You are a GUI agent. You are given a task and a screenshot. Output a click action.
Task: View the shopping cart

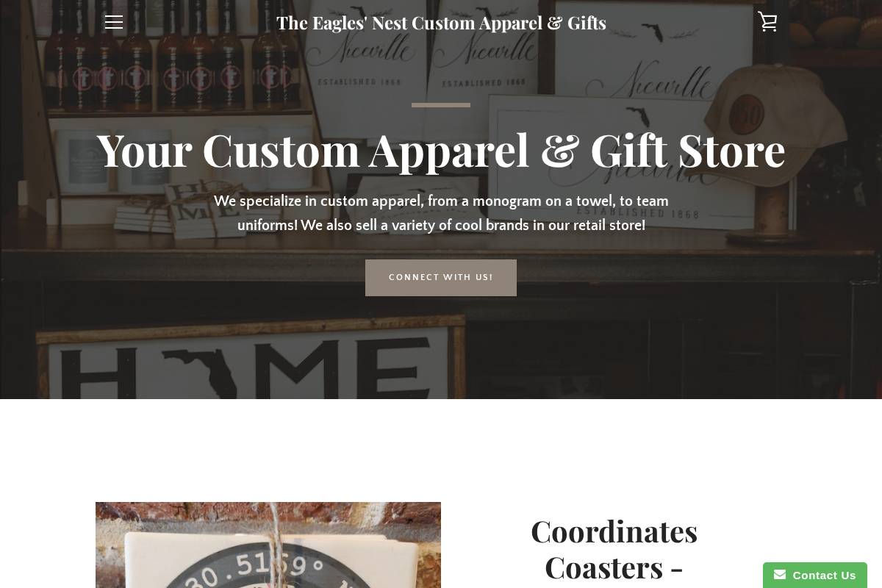coord(768,22)
